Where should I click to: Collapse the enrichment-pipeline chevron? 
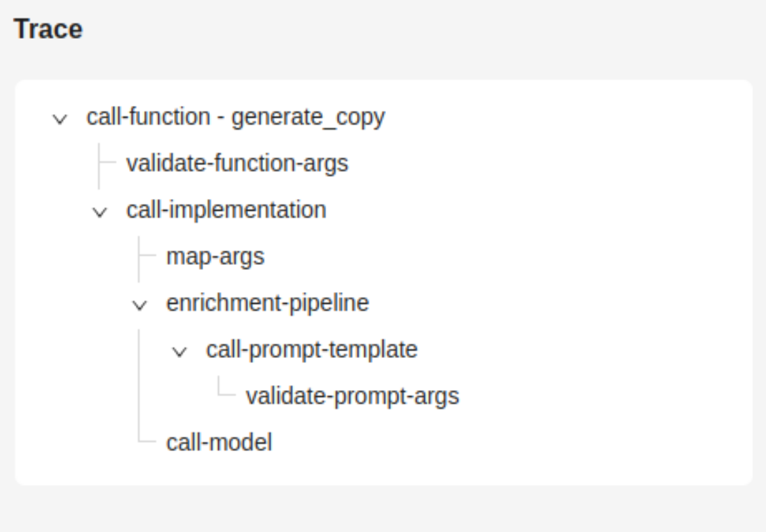coord(140,305)
